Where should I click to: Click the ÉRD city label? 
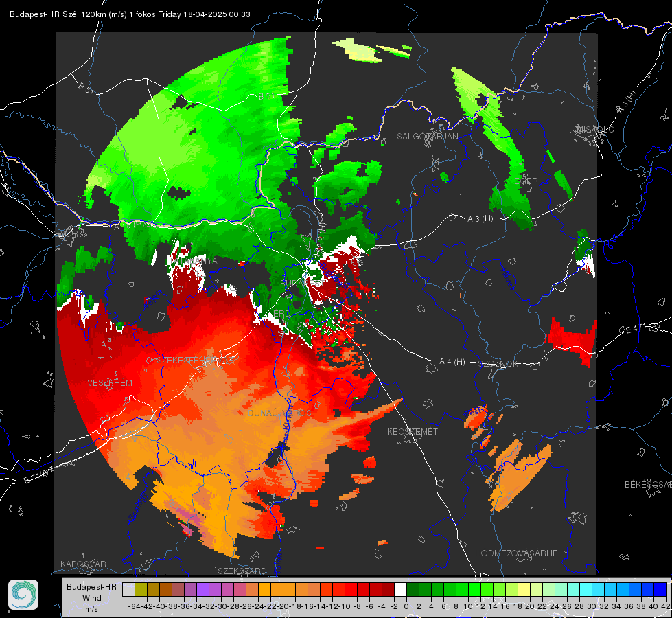point(281,314)
